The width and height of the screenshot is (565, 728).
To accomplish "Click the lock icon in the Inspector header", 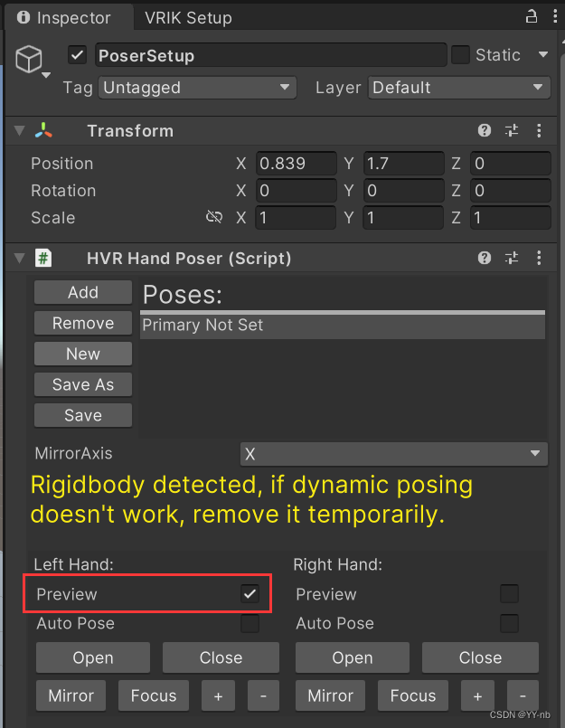I will pyautogui.click(x=532, y=15).
